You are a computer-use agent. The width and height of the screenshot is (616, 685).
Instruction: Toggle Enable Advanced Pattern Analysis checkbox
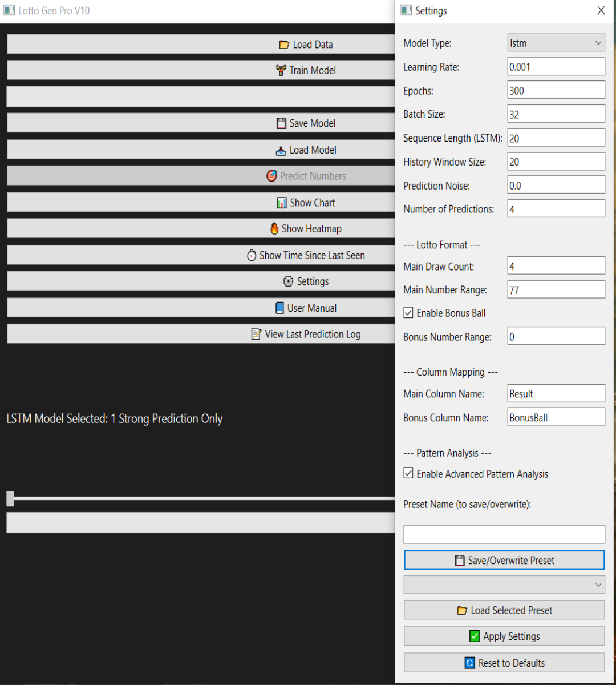coord(408,473)
